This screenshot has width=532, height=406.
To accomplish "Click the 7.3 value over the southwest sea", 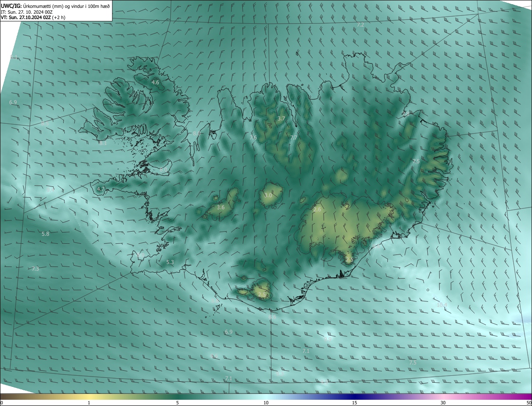I will tap(35, 269).
